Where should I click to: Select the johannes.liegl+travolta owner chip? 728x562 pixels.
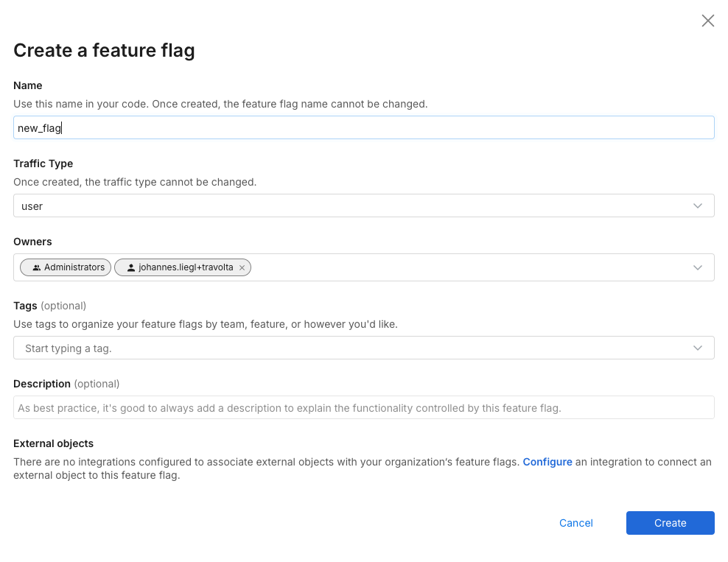(186, 268)
